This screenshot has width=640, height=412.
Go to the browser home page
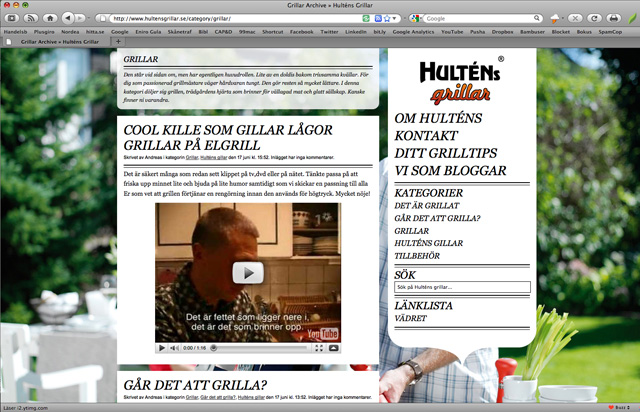click(x=50, y=18)
